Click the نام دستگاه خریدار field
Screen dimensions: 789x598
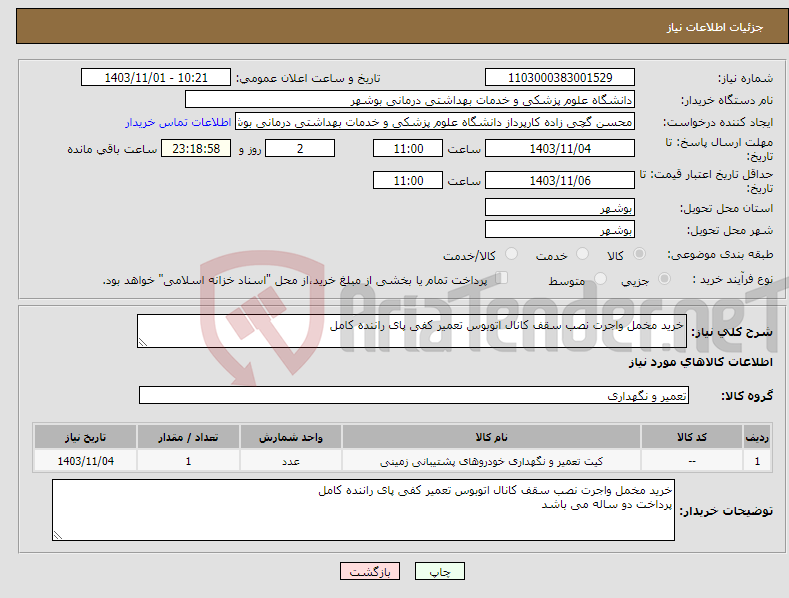[410, 100]
